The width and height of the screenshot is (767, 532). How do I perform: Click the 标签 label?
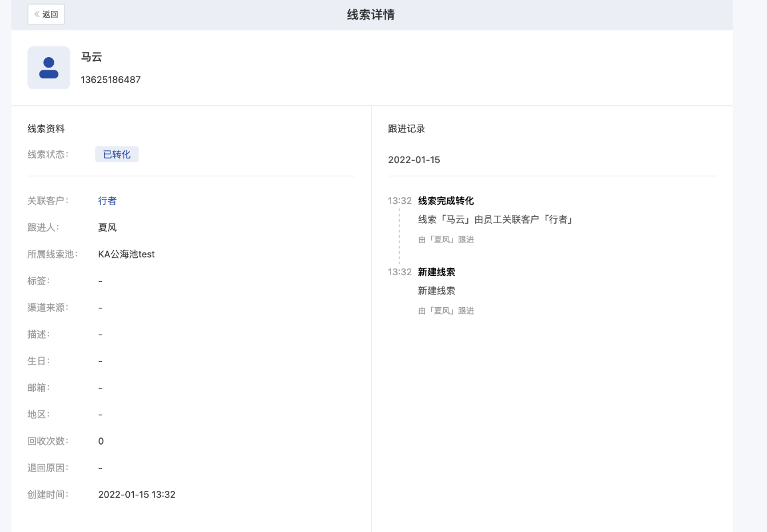point(39,281)
